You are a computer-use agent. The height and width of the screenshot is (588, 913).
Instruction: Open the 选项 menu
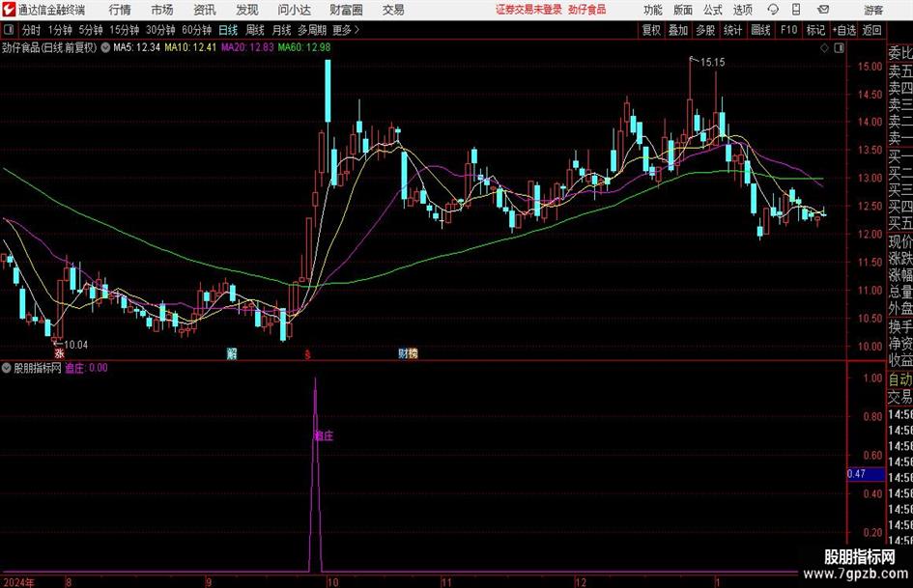pos(742,10)
